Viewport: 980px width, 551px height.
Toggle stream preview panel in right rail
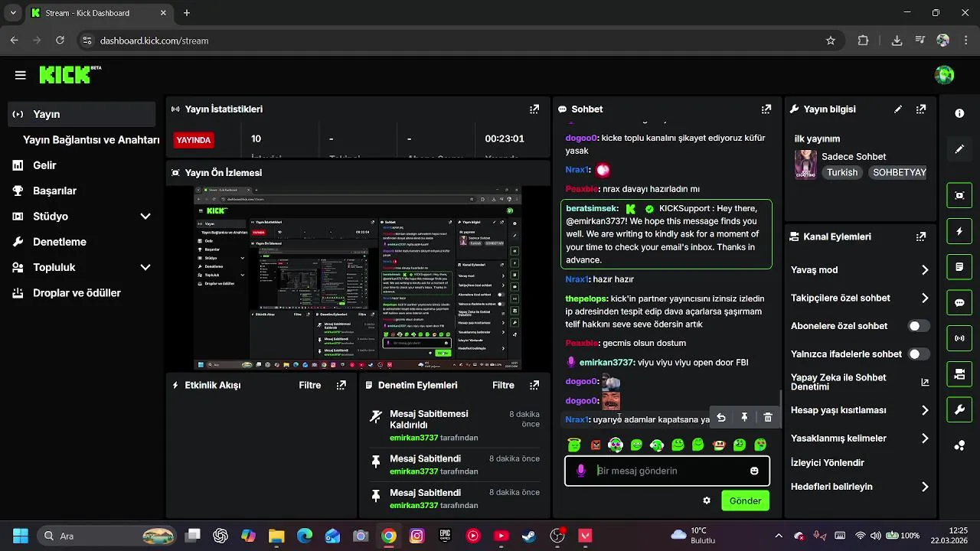(959, 195)
